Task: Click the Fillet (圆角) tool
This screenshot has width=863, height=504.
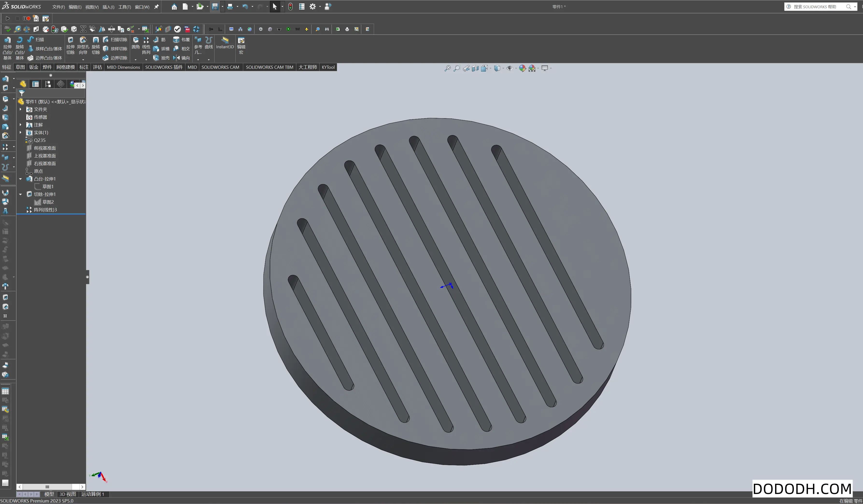Action: (x=136, y=43)
